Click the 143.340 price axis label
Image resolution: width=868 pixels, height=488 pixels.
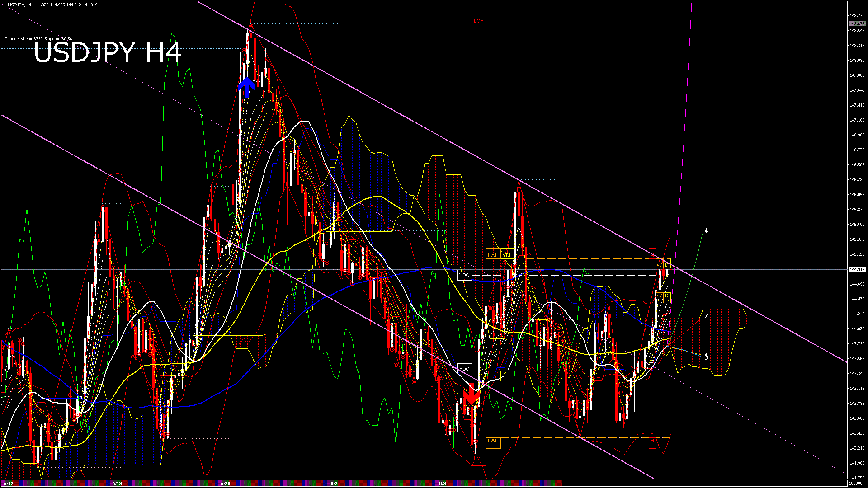click(x=857, y=374)
